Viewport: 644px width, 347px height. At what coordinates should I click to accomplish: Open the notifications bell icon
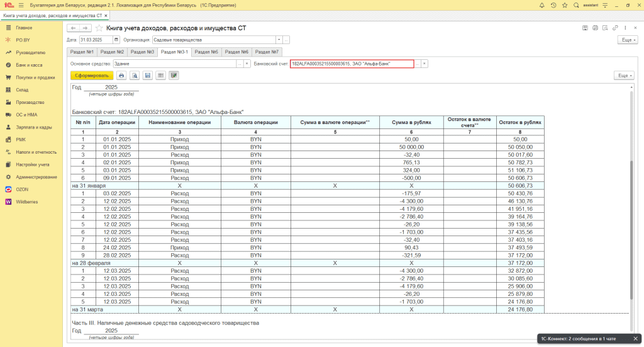pyautogui.click(x=541, y=5)
